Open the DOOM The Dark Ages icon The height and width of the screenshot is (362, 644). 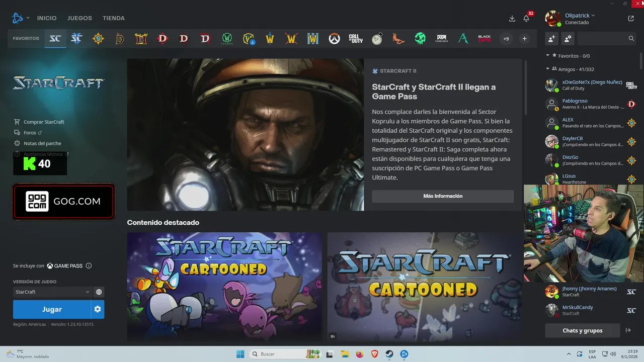point(442,39)
